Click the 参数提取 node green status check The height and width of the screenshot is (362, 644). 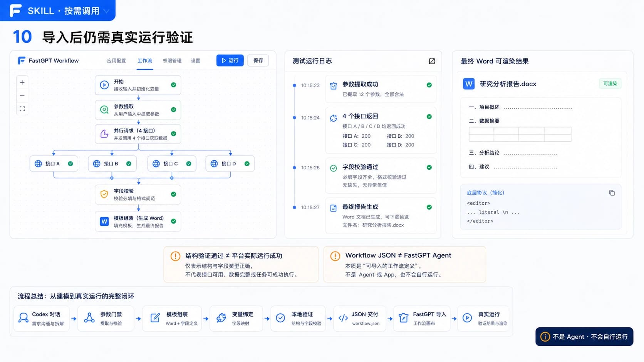click(174, 110)
